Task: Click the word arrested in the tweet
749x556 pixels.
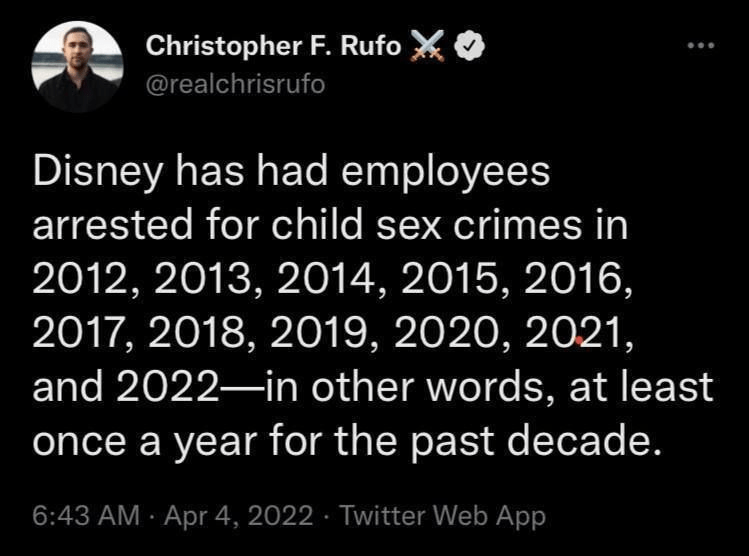Action: pos(111,226)
